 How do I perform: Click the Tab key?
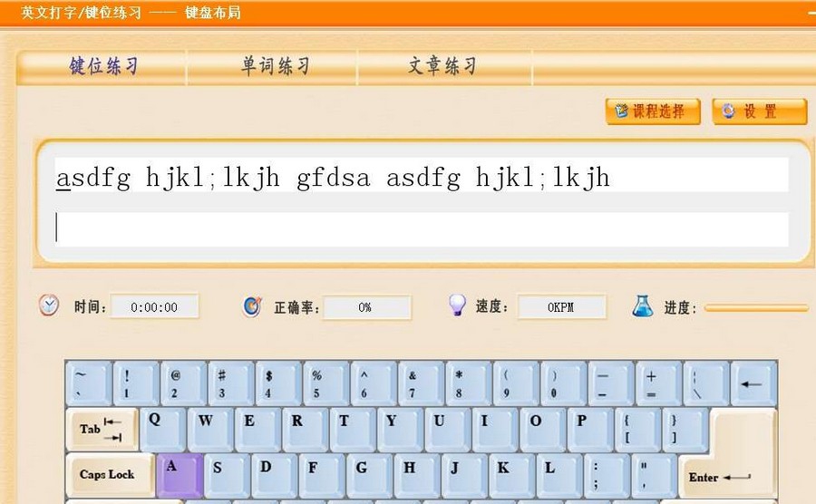[x=102, y=429]
